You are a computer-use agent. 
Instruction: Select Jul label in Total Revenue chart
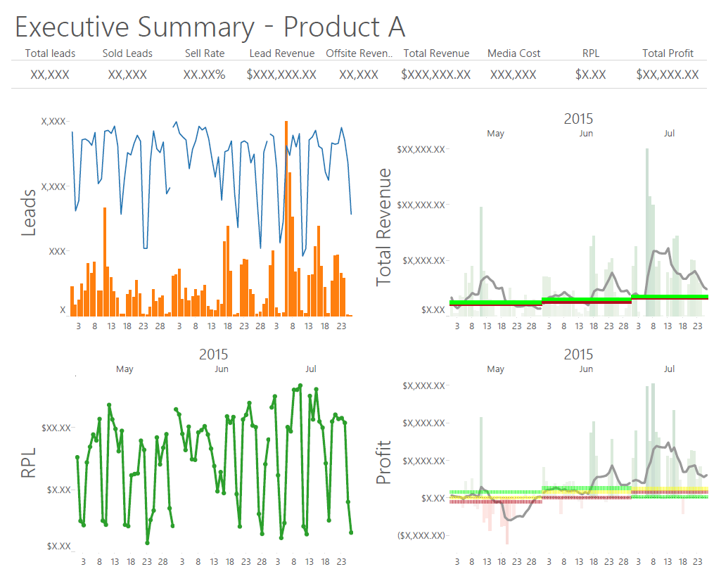(x=669, y=134)
